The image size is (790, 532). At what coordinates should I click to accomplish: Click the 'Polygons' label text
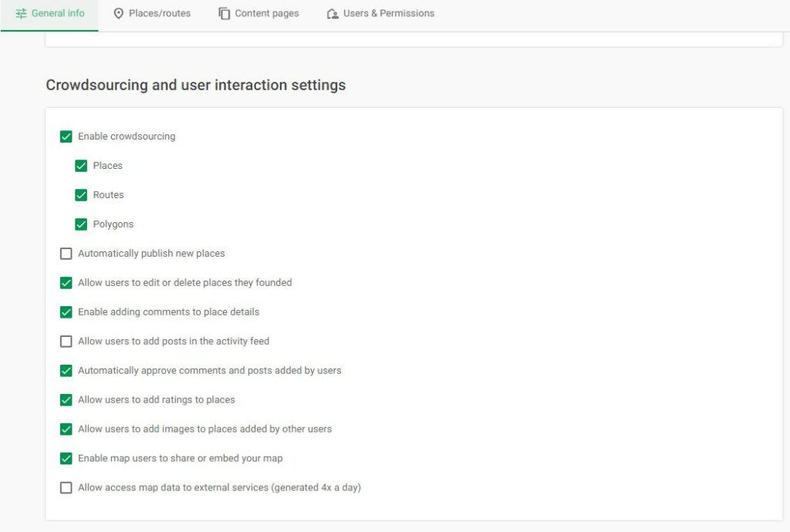pos(113,224)
